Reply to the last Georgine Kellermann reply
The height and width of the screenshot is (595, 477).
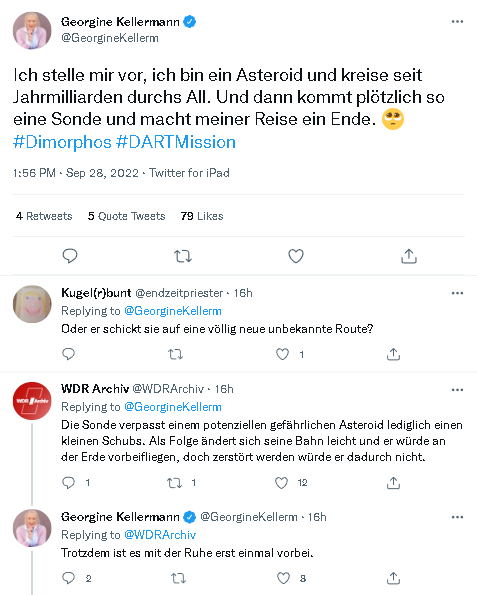(68, 578)
